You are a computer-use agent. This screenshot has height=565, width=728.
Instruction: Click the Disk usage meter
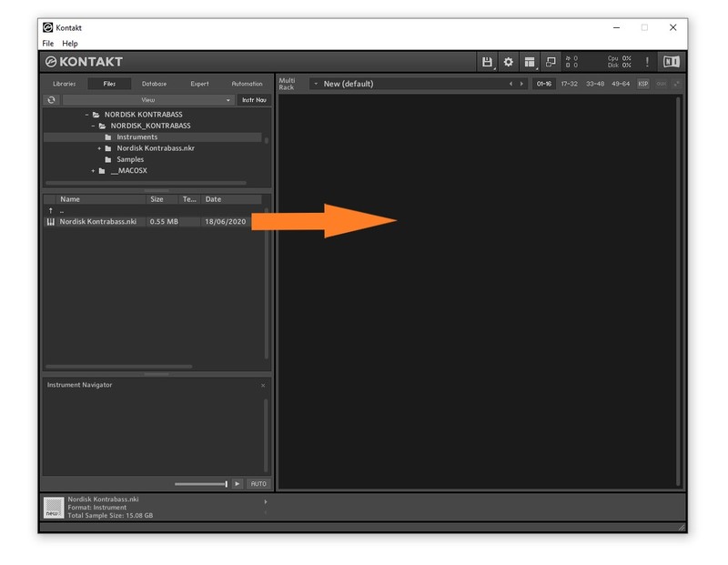pyautogui.click(x=620, y=66)
